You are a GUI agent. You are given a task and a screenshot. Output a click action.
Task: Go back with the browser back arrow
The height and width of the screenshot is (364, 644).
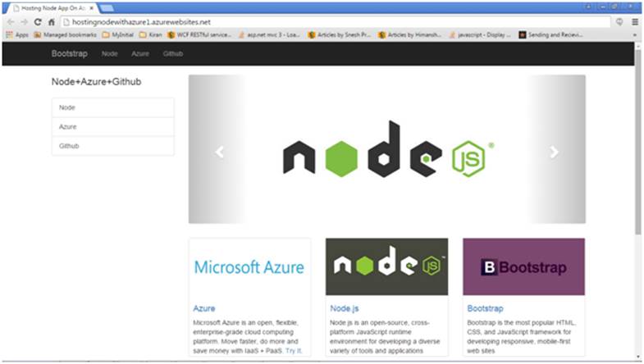coord(11,22)
